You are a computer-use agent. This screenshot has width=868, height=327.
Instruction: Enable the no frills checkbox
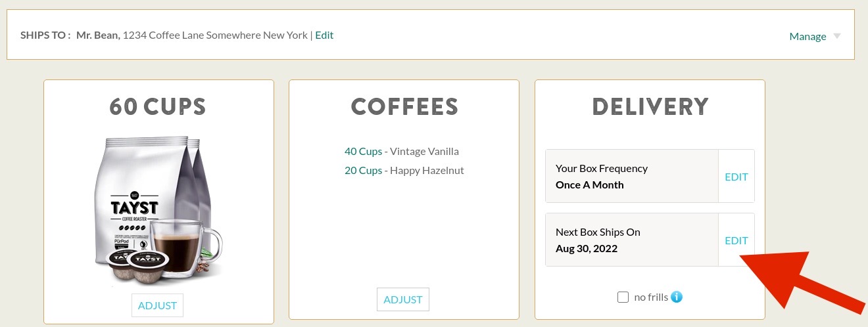(623, 297)
